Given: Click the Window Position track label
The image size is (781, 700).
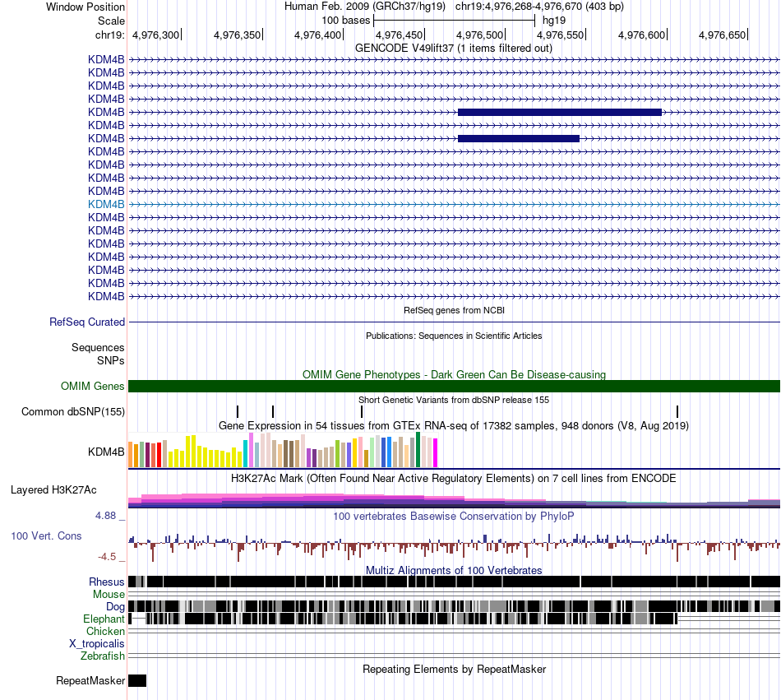Looking at the screenshot, I should (x=85, y=7).
